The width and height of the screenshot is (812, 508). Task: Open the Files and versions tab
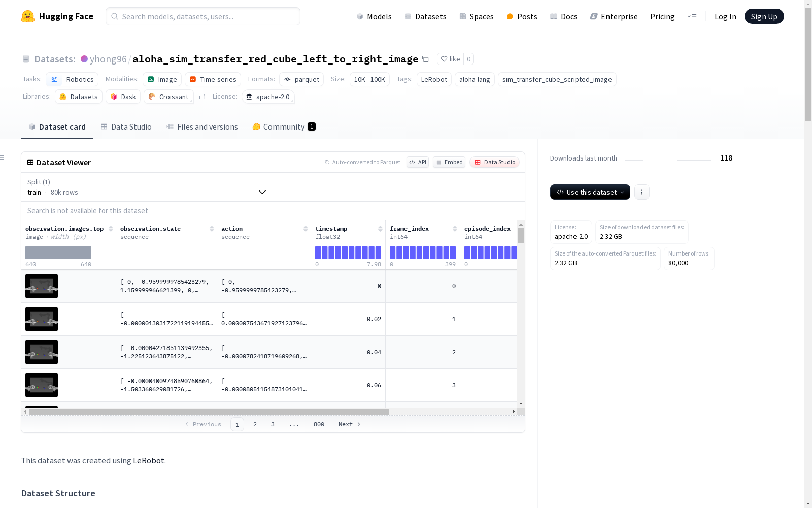tap(202, 127)
